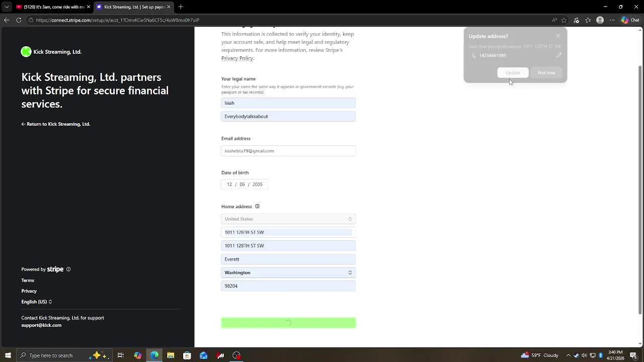Open the Privacy link in the sidebar
Viewport: 644px width, 362px height.
click(x=29, y=291)
